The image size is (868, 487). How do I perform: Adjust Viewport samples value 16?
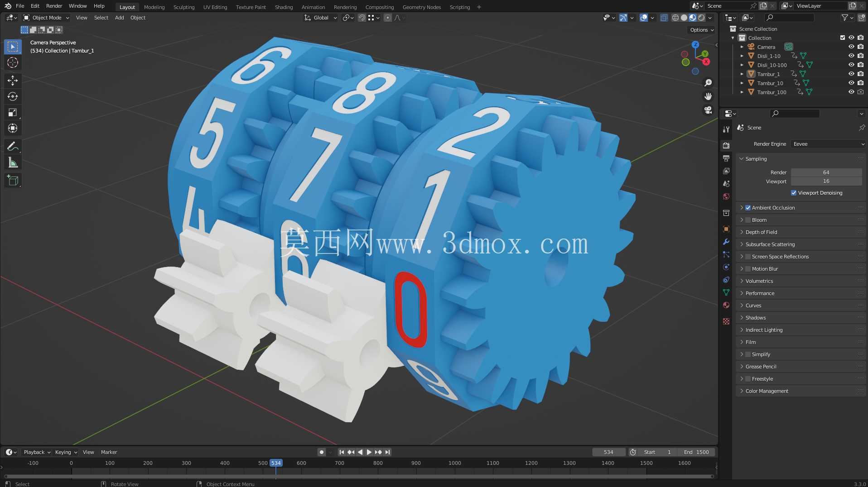point(826,181)
